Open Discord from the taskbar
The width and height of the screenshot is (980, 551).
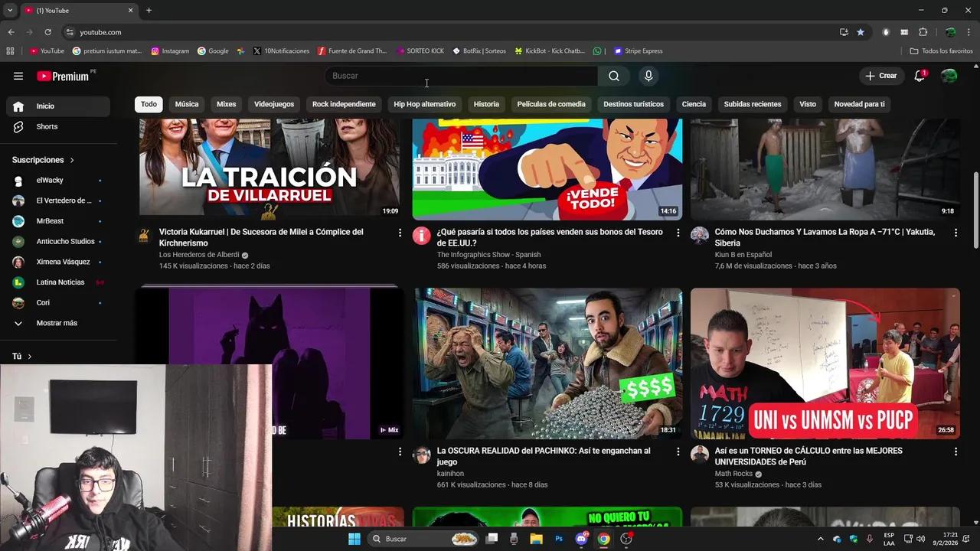point(581,539)
